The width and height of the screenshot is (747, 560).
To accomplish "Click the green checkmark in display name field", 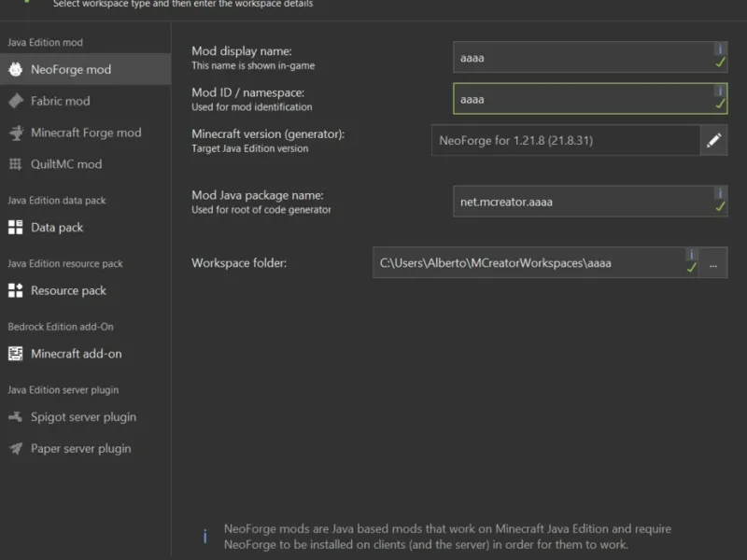I will click(x=720, y=63).
